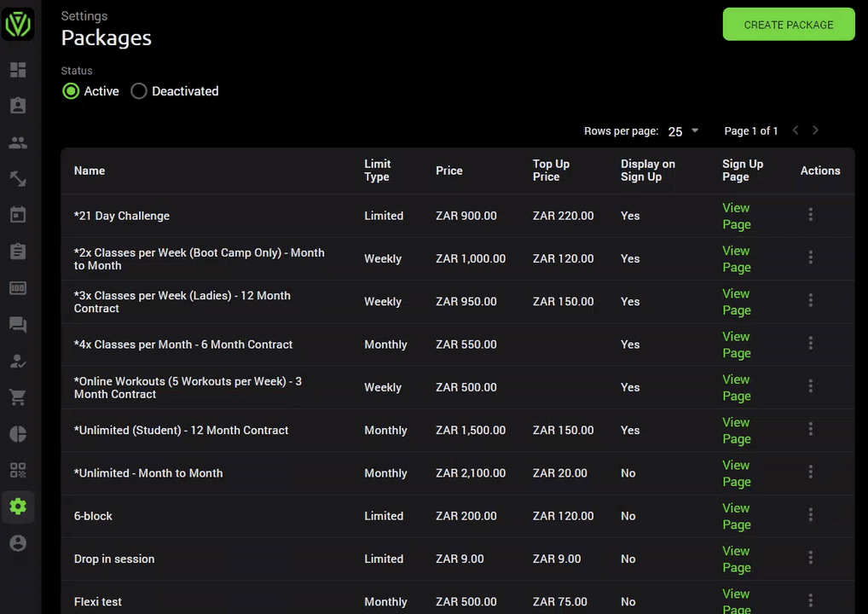Open the dumbbell workouts icon in sidebar

18,179
